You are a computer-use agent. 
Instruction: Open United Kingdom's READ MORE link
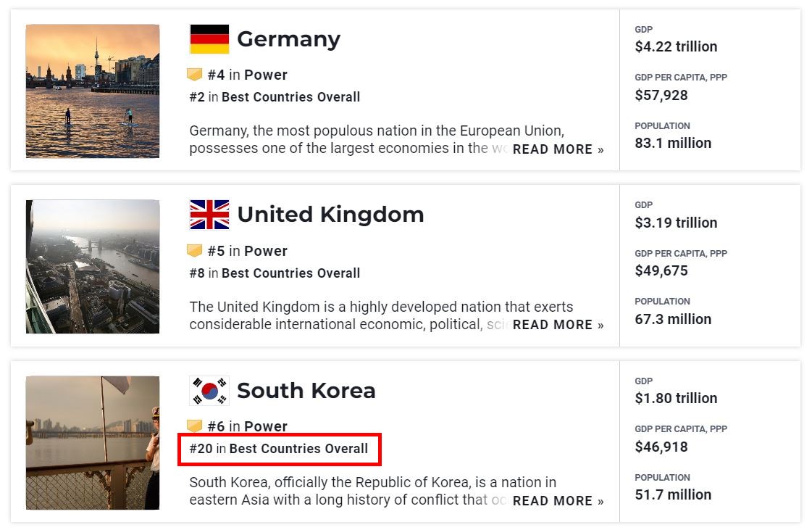point(558,325)
